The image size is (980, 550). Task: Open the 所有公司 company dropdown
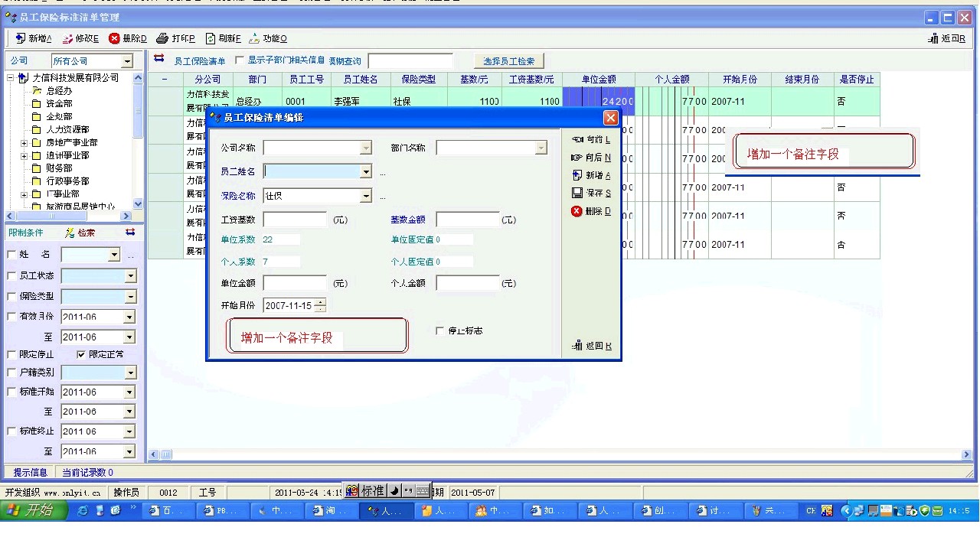click(127, 61)
